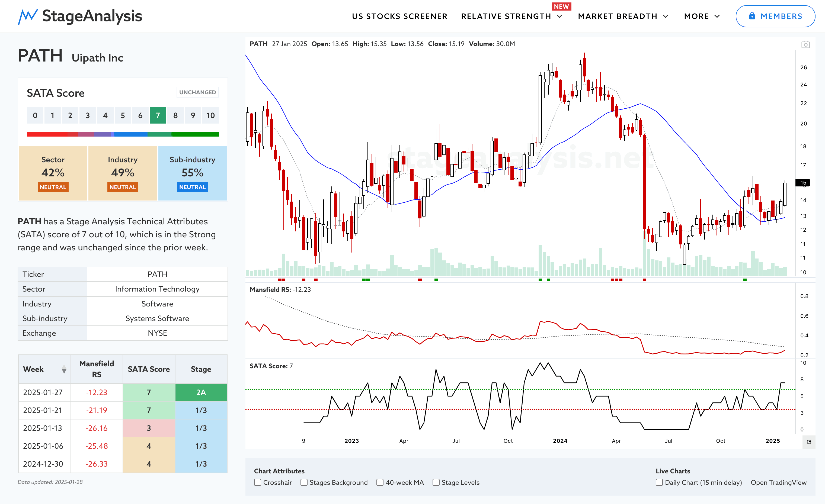Enable the Crosshair checkbox

tap(257, 482)
